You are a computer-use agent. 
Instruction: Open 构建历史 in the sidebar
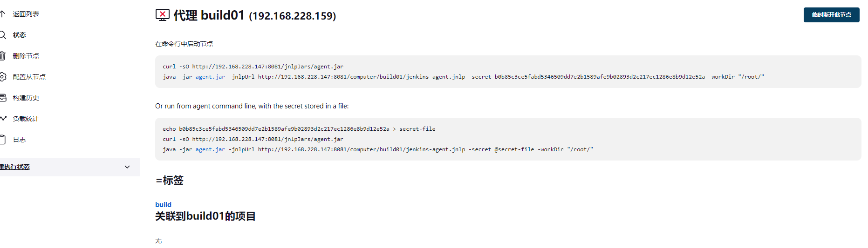26,98
